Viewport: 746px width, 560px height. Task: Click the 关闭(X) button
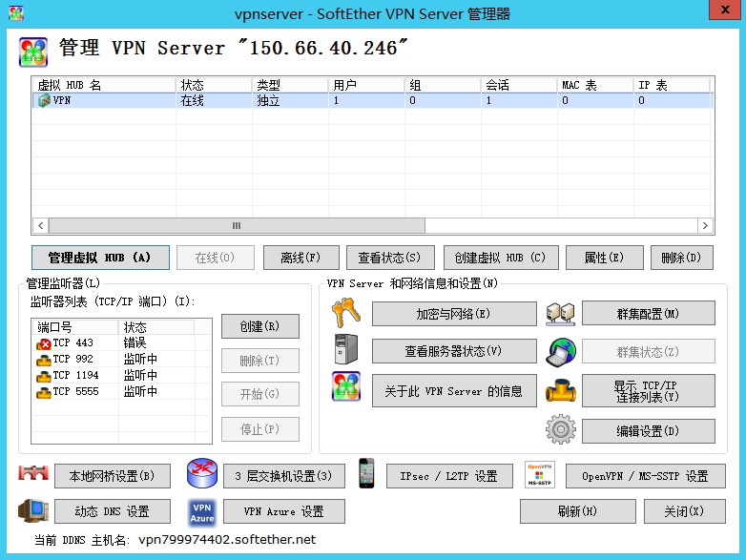[685, 511]
